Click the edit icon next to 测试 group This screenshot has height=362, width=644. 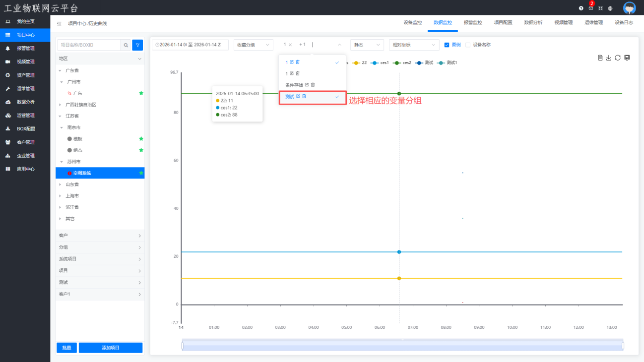298,96
